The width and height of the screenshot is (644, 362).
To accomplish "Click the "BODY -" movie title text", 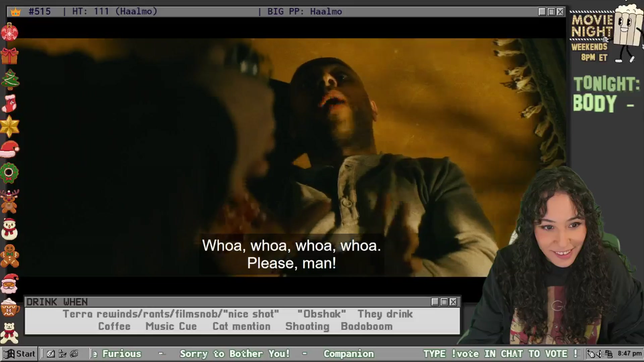I will pyautogui.click(x=603, y=103).
